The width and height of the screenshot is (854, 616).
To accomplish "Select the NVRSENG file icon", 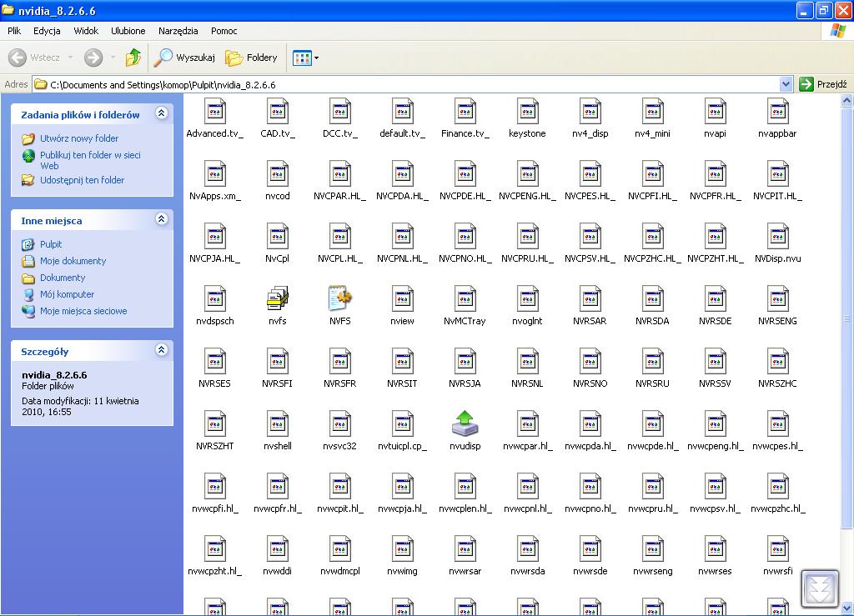I will [x=778, y=298].
